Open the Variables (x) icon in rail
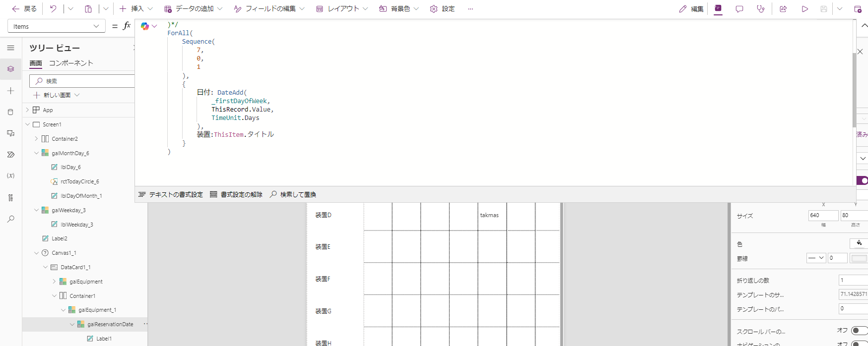This screenshot has height=346, width=868. click(x=10, y=176)
